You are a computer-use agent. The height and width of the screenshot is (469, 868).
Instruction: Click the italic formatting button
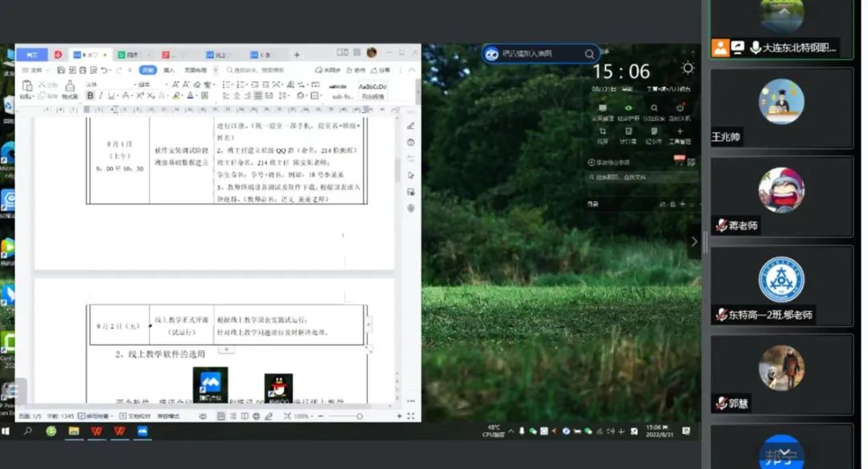tap(100, 96)
